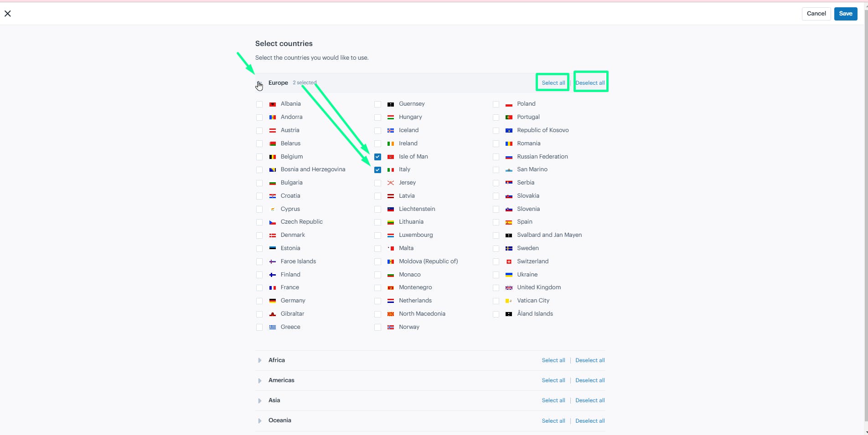
Task: Click the Faroe Islands label
Action: tap(298, 261)
